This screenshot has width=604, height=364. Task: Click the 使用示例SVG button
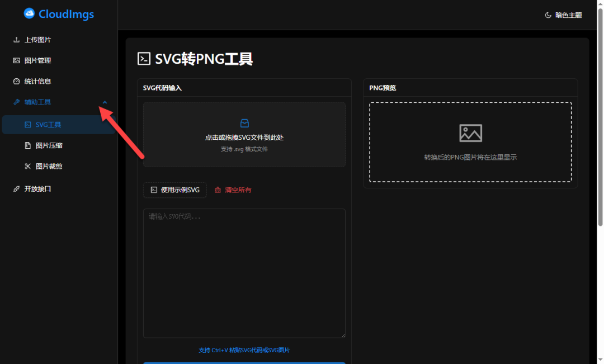[x=174, y=190]
